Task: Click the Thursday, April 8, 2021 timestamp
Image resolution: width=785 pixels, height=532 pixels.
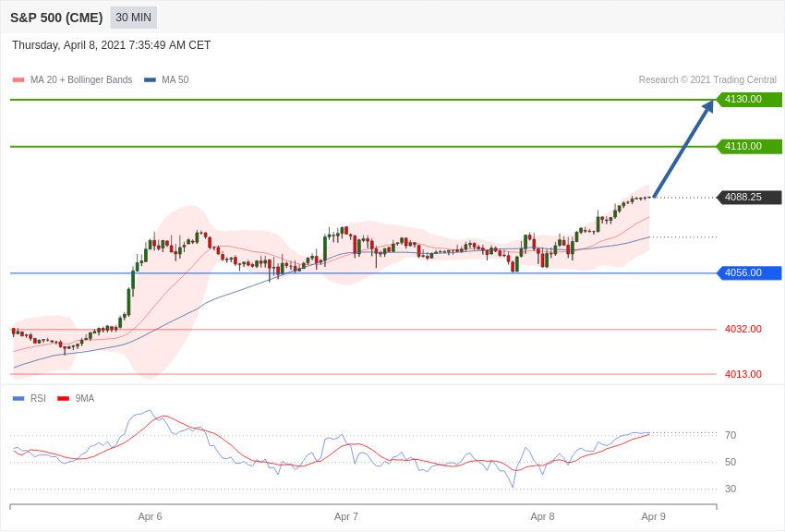Action: 111,45
